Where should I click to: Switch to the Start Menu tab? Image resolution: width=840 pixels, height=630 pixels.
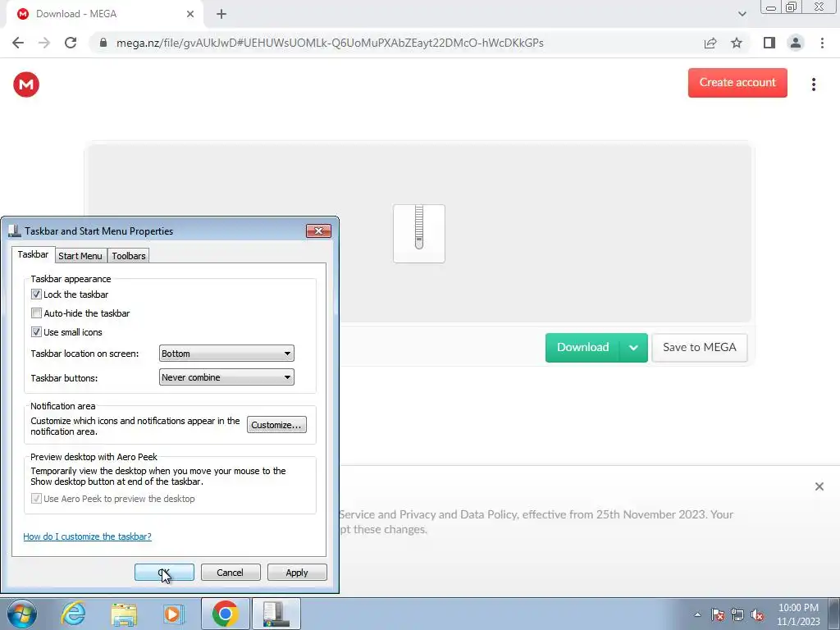pyautogui.click(x=80, y=256)
